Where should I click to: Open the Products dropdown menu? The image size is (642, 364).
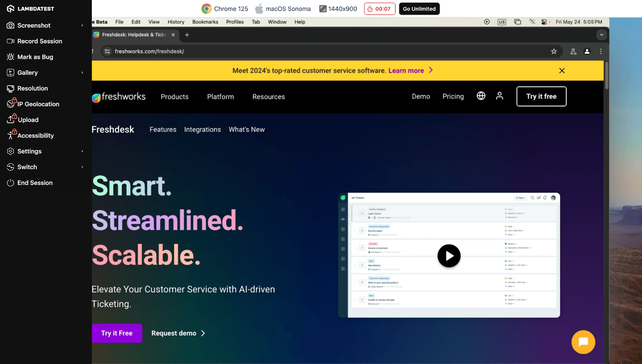click(x=175, y=97)
